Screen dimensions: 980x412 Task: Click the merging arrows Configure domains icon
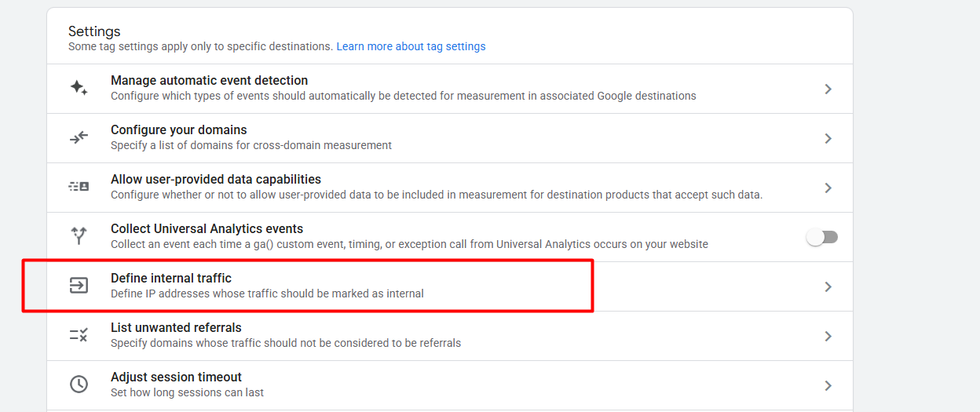click(79, 137)
